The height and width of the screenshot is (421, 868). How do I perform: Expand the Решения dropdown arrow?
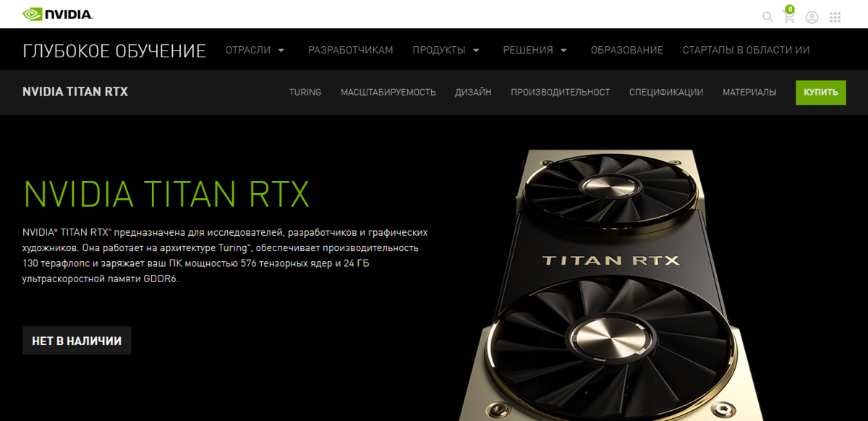[563, 51]
